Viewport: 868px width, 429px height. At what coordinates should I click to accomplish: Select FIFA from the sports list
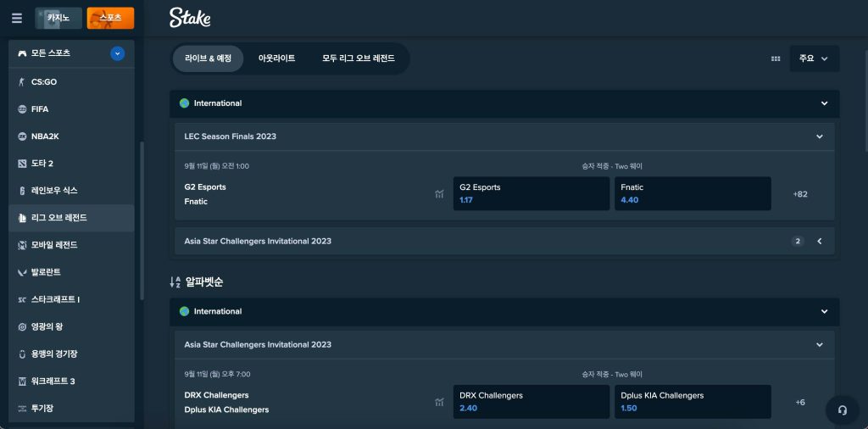pyautogui.click(x=71, y=109)
